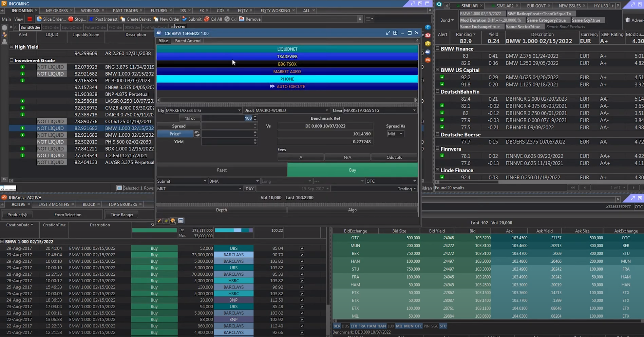Click the OddLots fee button
This screenshot has height=337, width=644.
click(x=394, y=157)
